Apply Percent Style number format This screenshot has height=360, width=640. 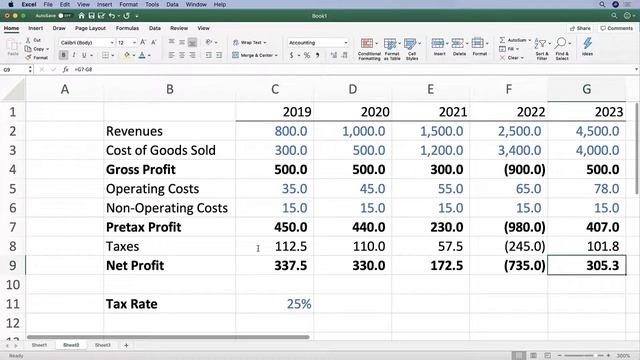click(307, 55)
